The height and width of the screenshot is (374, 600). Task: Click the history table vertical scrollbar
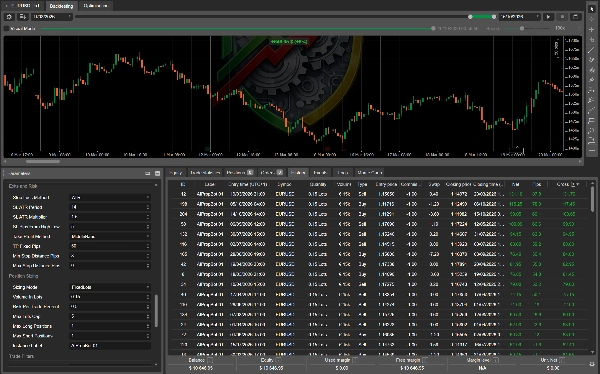point(593,199)
